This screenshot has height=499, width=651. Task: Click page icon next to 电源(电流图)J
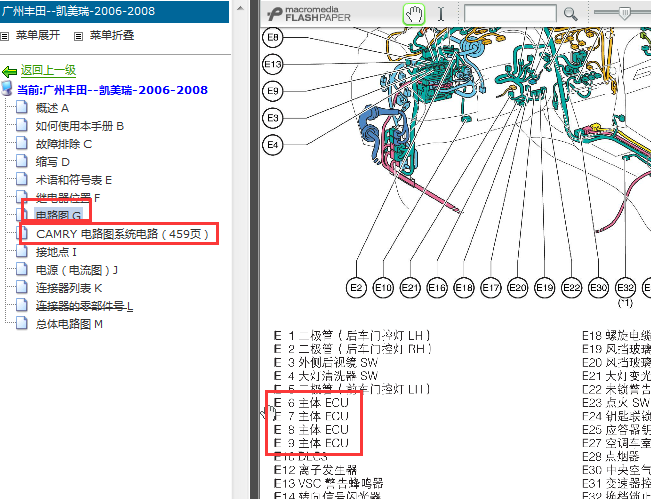22,269
